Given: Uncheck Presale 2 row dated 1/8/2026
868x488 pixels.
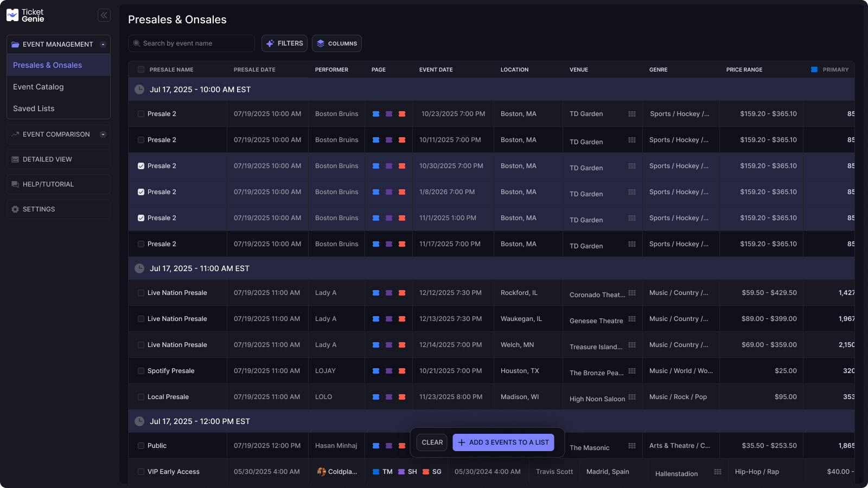Looking at the screenshot, I should click(x=141, y=192).
